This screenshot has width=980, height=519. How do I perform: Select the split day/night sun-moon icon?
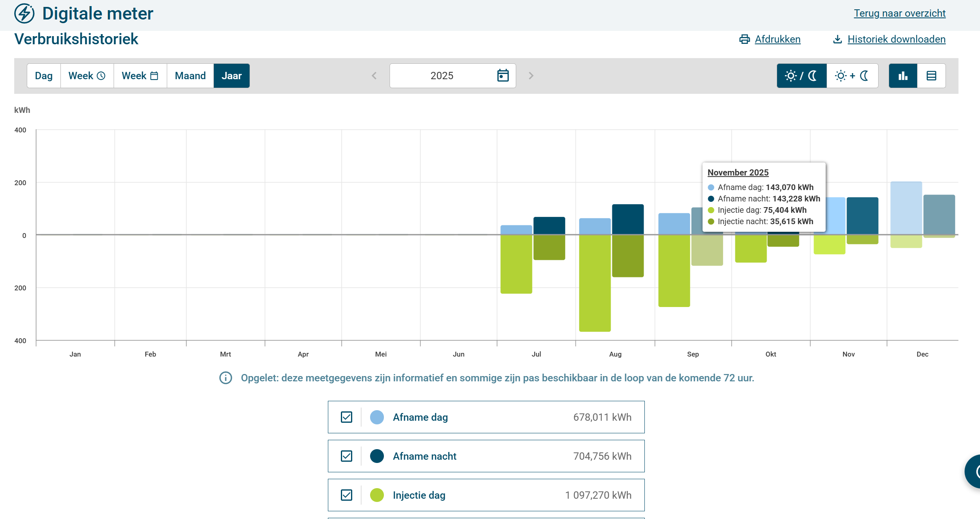801,76
